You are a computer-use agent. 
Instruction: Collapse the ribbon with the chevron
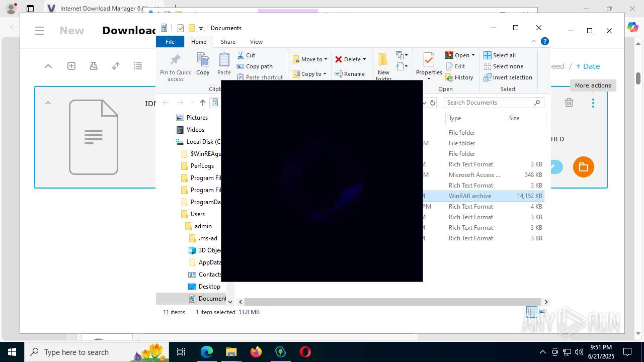(534, 42)
